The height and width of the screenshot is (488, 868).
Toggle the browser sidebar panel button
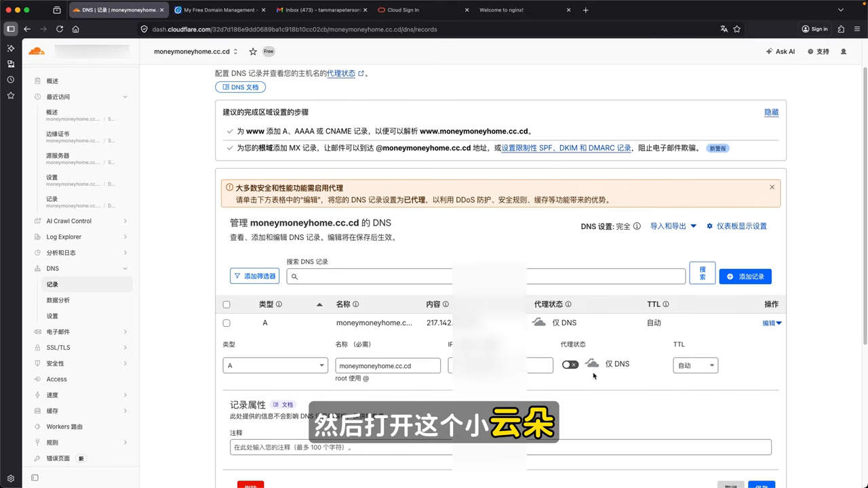tap(10, 29)
